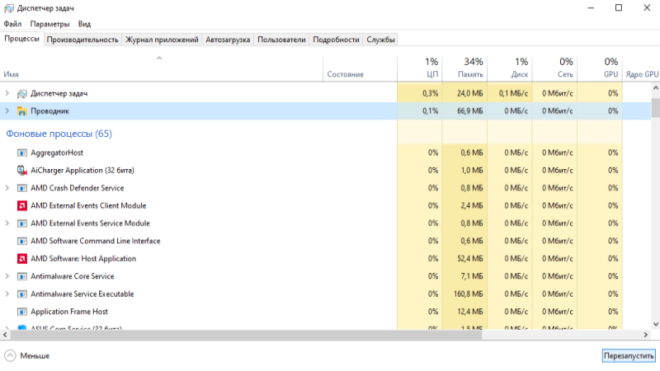The width and height of the screenshot is (660, 371).
Task: Click the AggregatorHost process icon
Action: click(22, 153)
